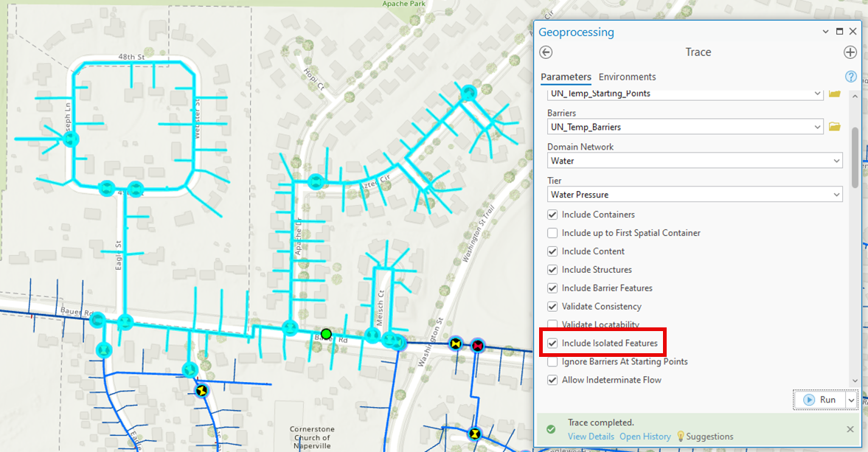Toggle Include Structures checkbox
Image resolution: width=868 pixels, height=452 pixels.
552,269
